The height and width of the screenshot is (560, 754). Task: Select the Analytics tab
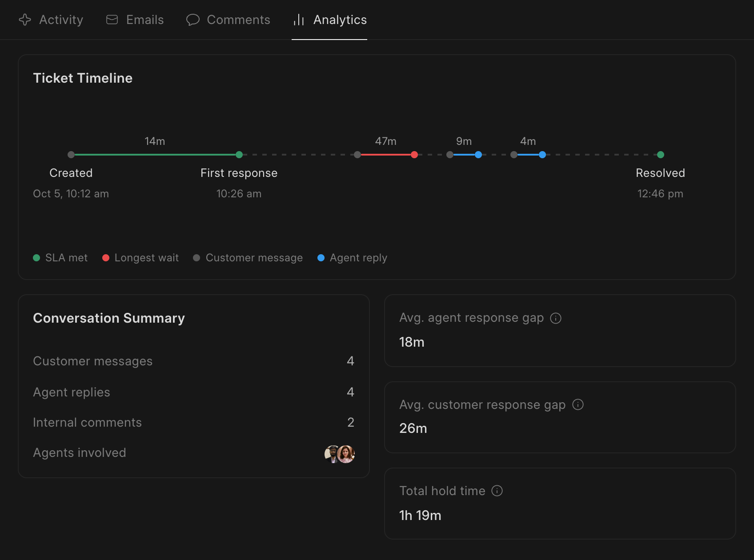(329, 20)
